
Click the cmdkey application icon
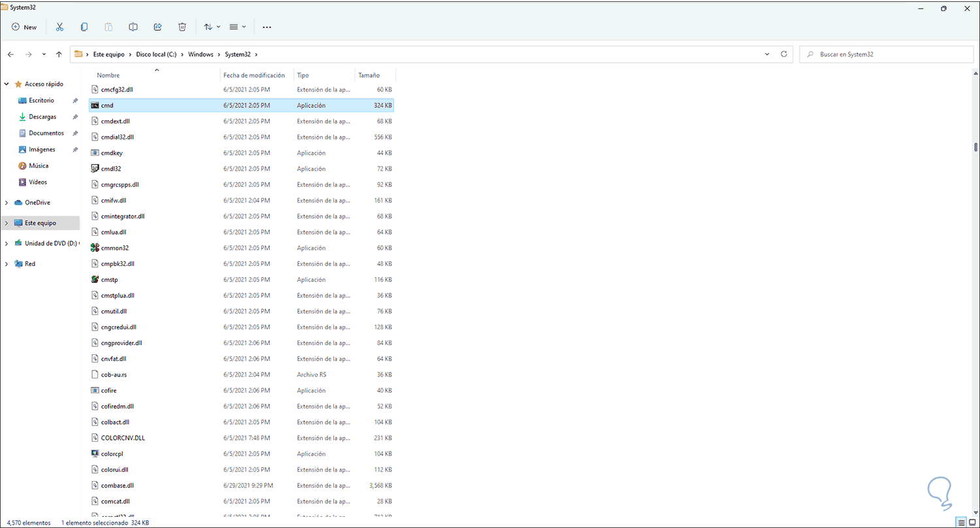tap(95, 153)
